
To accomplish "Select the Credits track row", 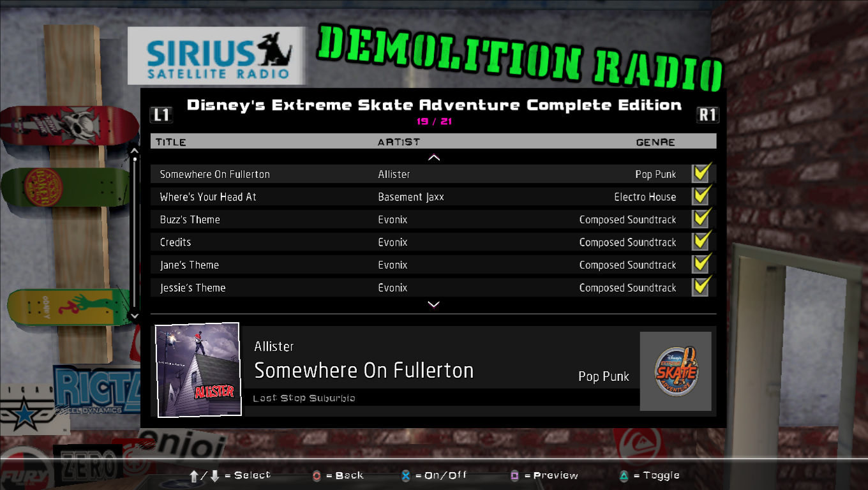I will click(x=421, y=242).
